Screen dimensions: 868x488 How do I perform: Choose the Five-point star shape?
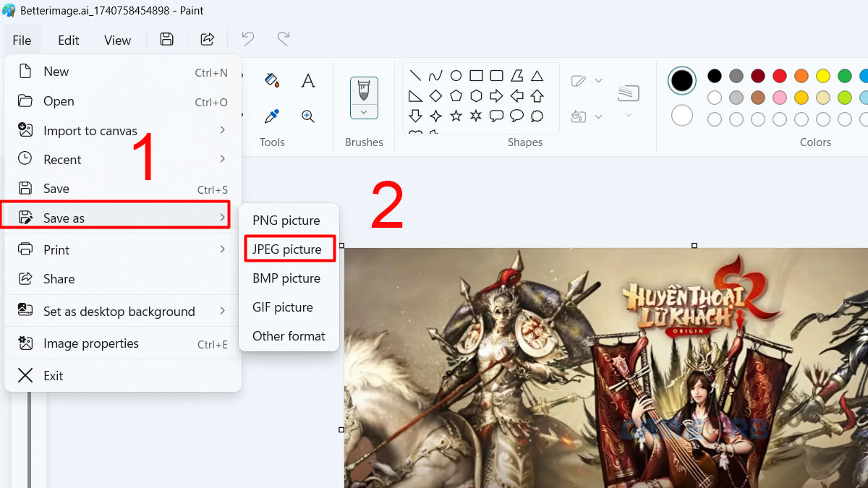pos(456,116)
